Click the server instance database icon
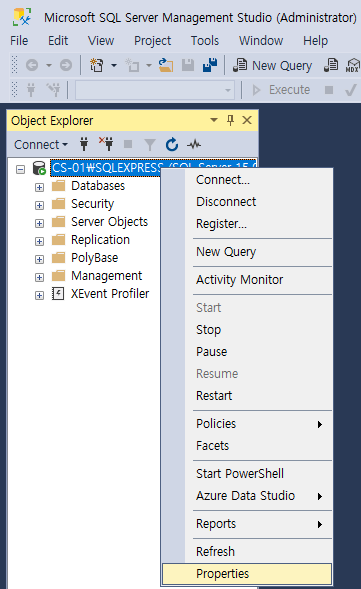Viewport: 361px width, 589px height. point(39,168)
